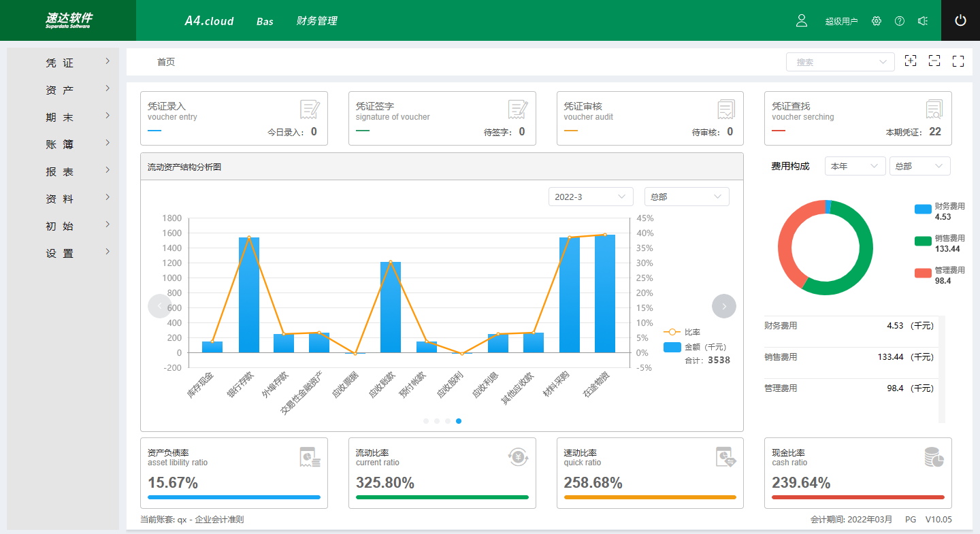Click the 超级用户 account name
980x534 pixels.
[841, 22]
